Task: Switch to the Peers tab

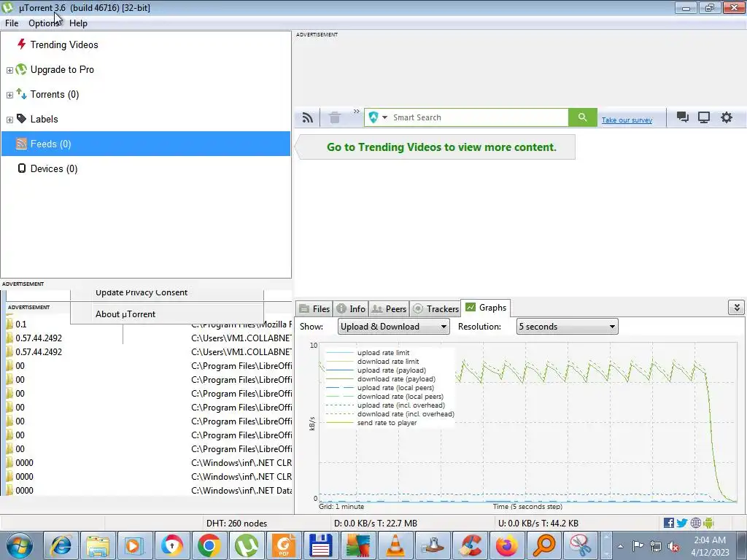Action: 389,308
